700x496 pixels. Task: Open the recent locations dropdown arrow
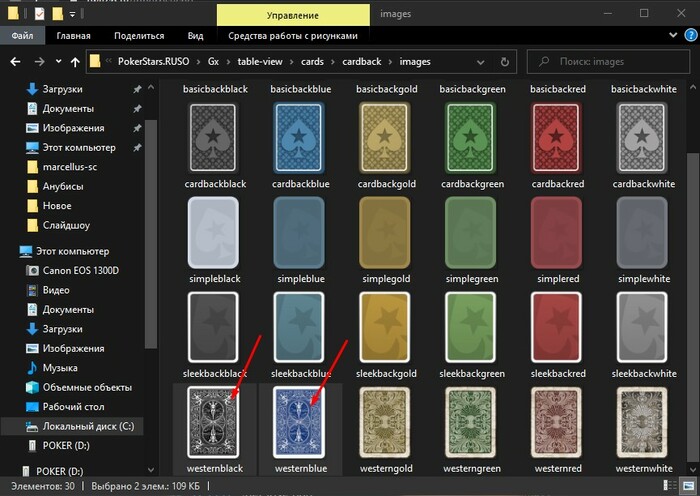tap(58, 62)
